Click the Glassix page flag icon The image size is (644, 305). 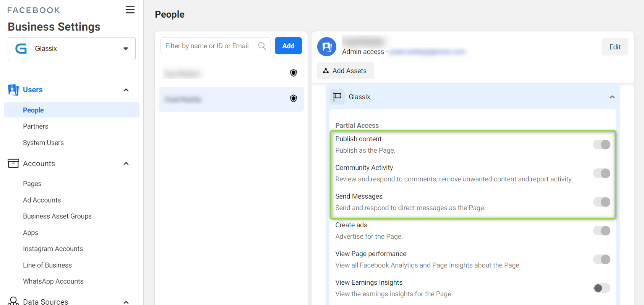pyautogui.click(x=337, y=97)
